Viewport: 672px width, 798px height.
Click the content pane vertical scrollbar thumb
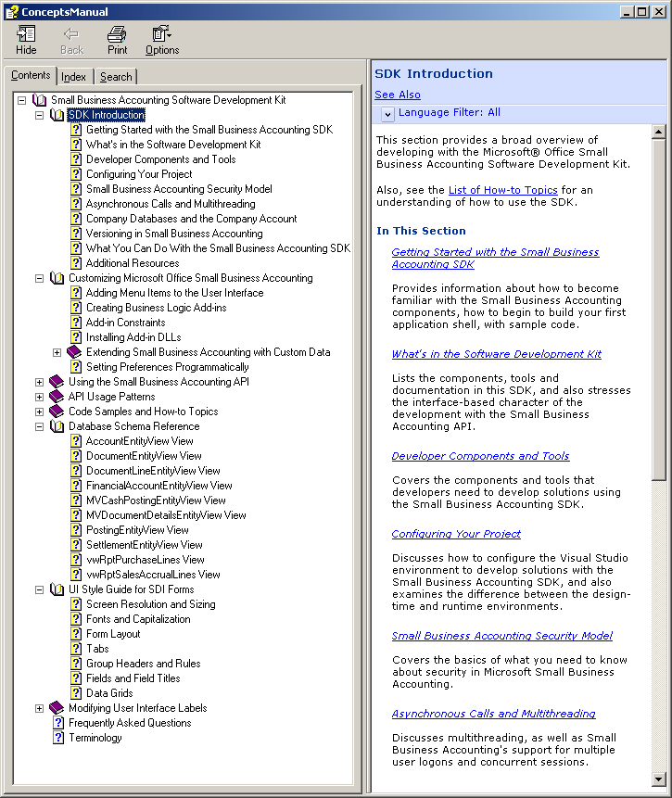[x=659, y=310]
